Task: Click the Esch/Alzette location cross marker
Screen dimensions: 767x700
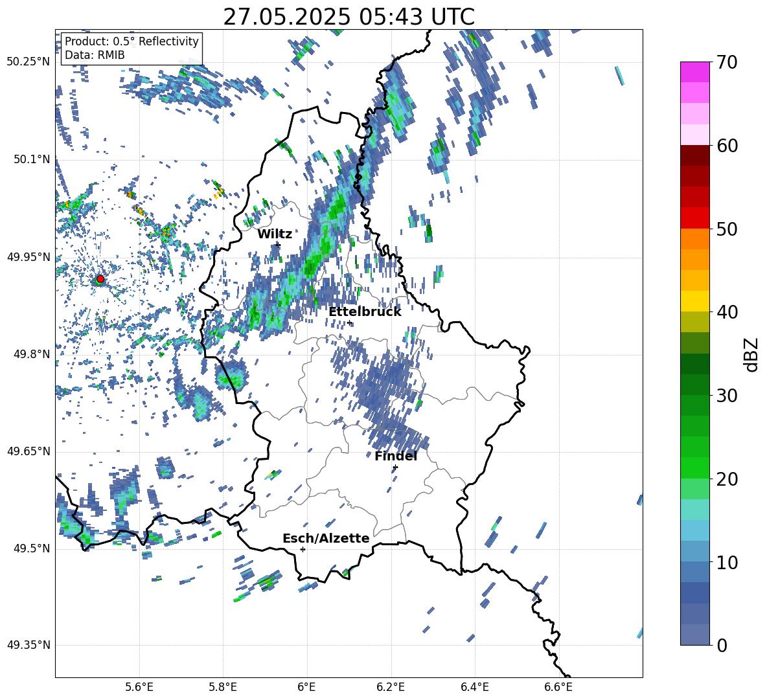Action: [303, 549]
